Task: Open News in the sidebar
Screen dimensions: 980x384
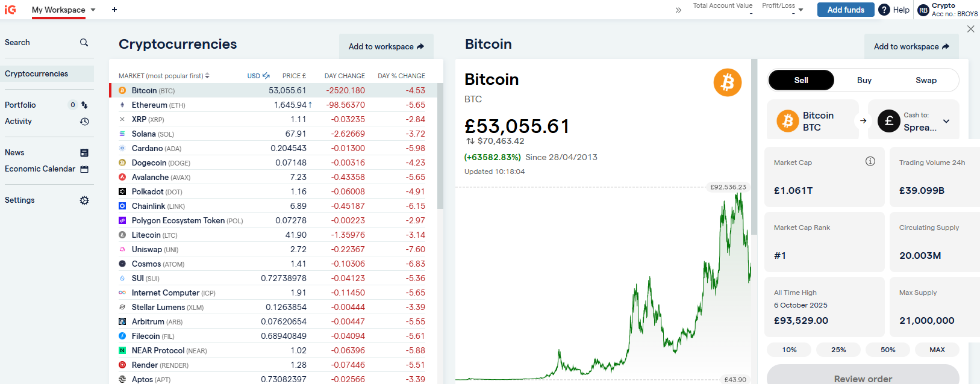Action: [x=14, y=152]
